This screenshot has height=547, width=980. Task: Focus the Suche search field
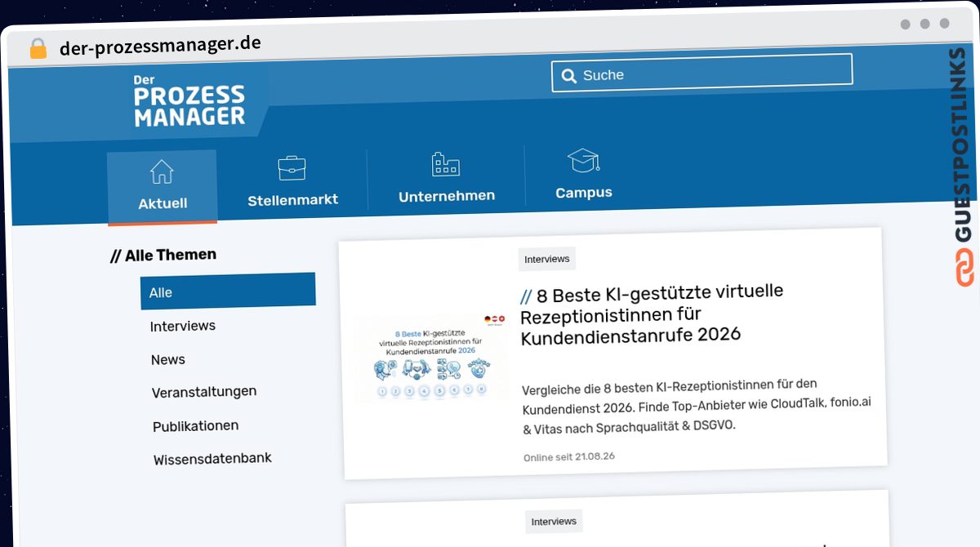(702, 72)
